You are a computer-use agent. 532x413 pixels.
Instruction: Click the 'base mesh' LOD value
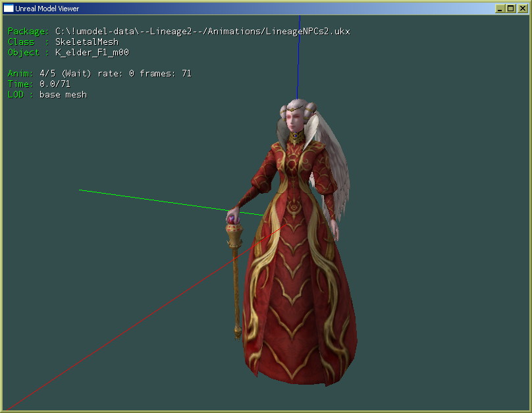pos(63,95)
